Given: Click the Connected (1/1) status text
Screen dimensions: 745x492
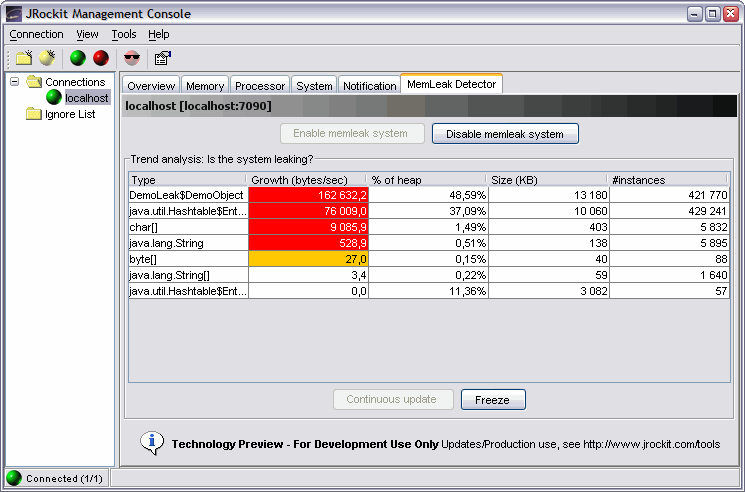Looking at the screenshot, I should [64, 478].
